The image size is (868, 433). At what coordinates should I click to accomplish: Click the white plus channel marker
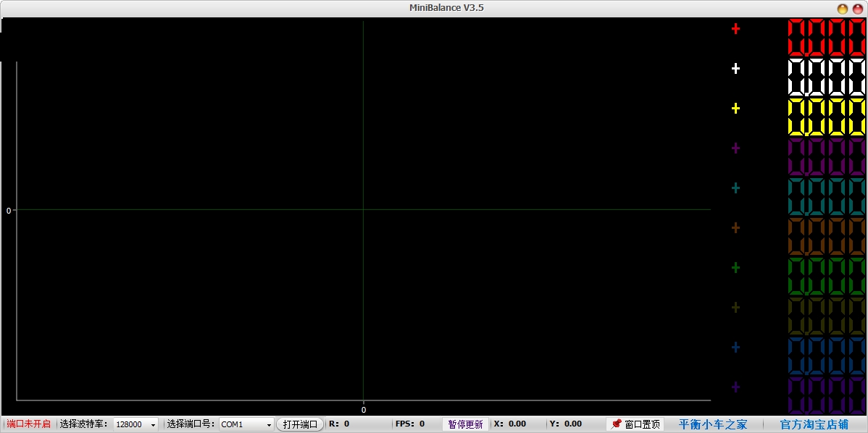[x=735, y=69]
